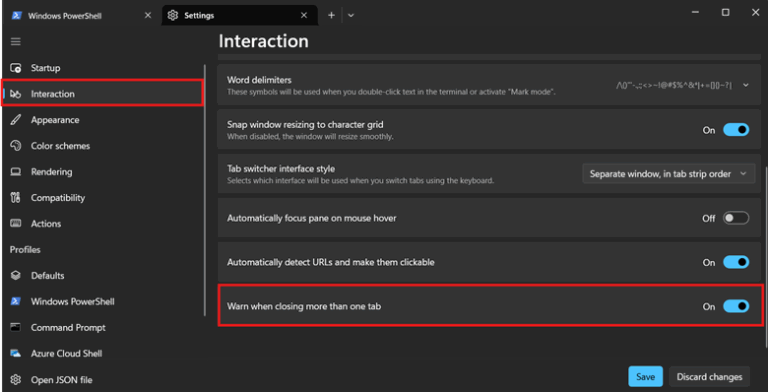Open the Command Prompt profile settings
768x392 pixels.
(x=103, y=327)
